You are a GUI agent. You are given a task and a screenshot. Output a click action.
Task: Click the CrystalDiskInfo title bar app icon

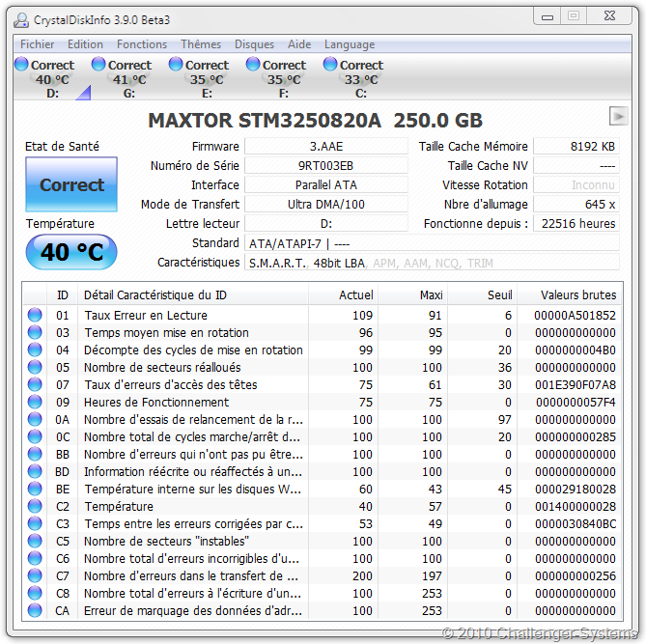tap(21, 19)
